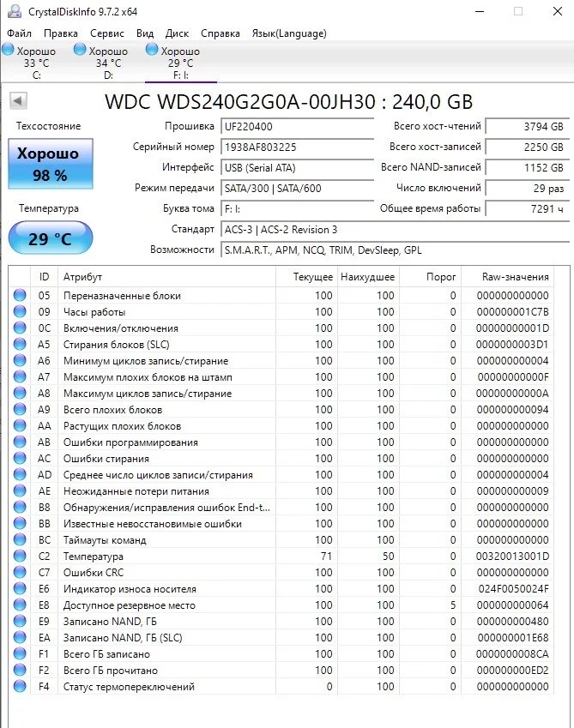The image size is (574, 728).
Task: Open the Вид menu
Action: [x=145, y=33]
